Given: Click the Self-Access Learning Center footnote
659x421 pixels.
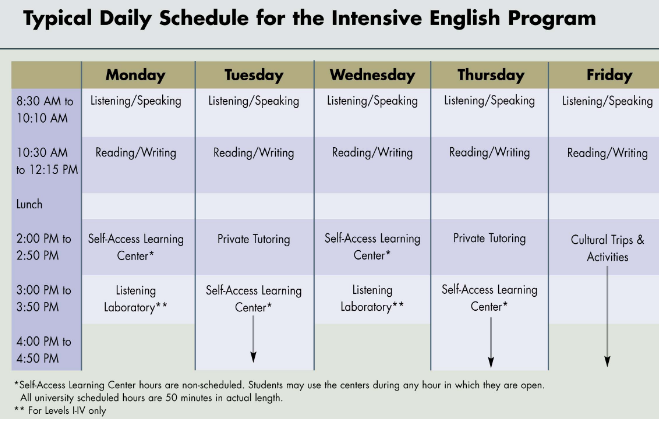Looking at the screenshot, I should point(279,391).
